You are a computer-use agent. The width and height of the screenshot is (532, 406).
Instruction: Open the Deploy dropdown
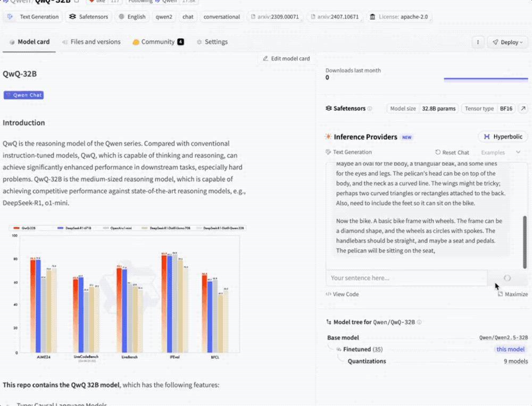click(x=508, y=42)
